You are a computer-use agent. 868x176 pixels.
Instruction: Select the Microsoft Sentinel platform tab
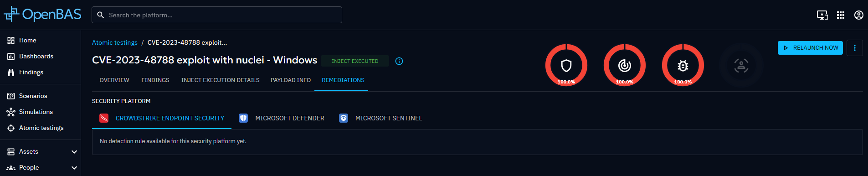[380, 118]
